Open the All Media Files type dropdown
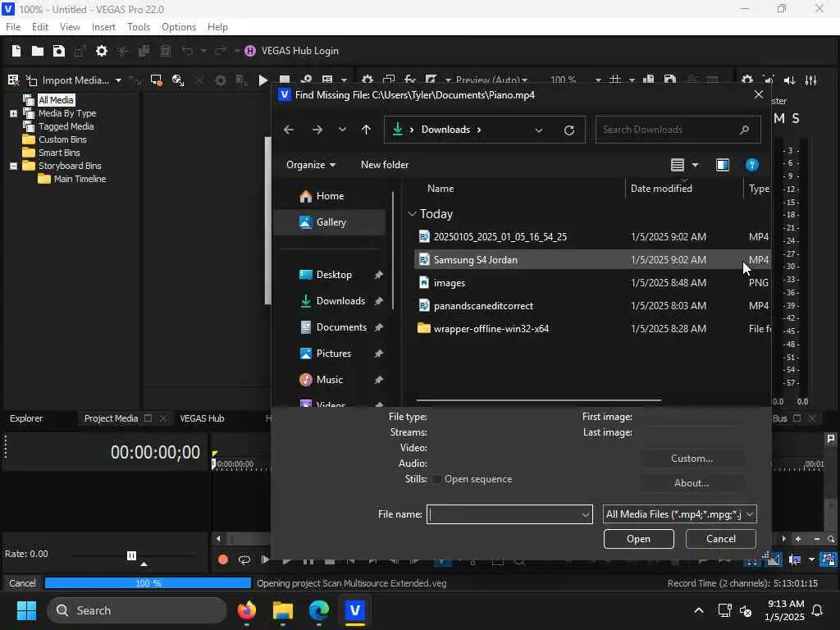The height and width of the screenshot is (630, 840). (x=679, y=514)
